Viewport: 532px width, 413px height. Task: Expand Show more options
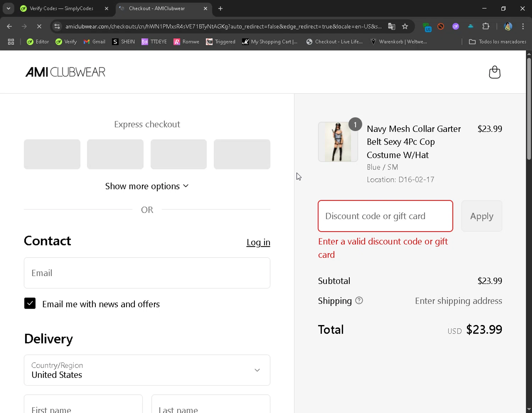pyautogui.click(x=147, y=186)
